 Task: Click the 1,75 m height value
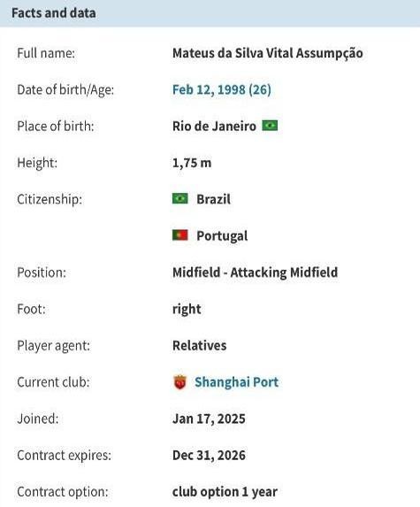192,163
